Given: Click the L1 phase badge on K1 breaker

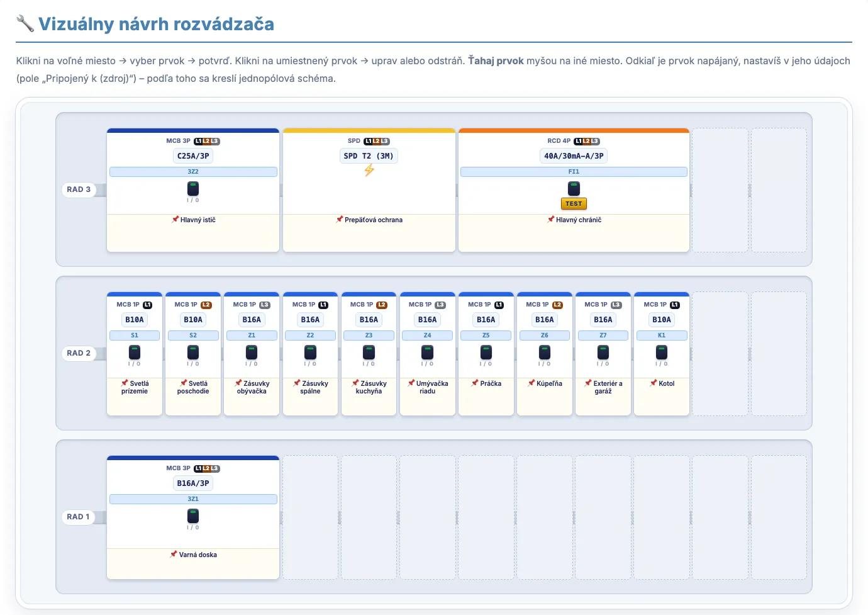Looking at the screenshot, I should click(x=675, y=305).
